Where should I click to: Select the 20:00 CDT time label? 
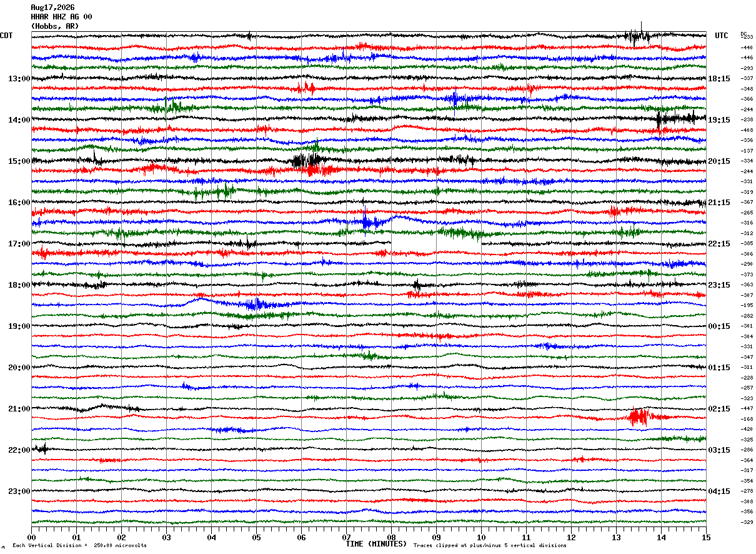coord(19,368)
